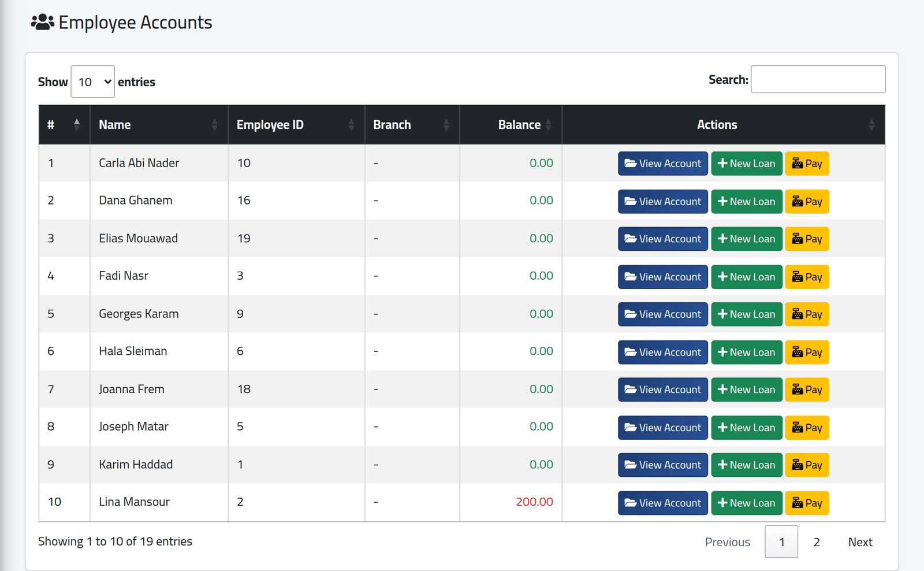Pay Elias Mouawad's account
The width and height of the screenshot is (924, 571).
(807, 239)
